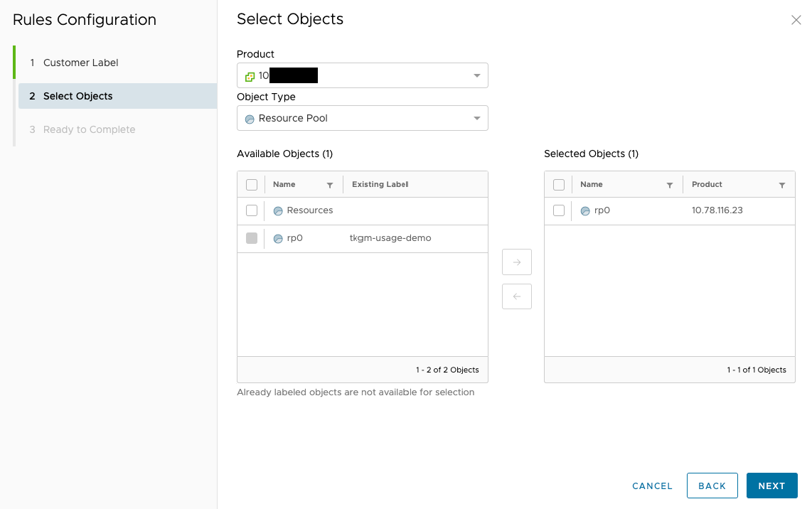Image resolution: width=812 pixels, height=509 pixels.
Task: Click the Name filter icon in Available Objects
Action: point(330,185)
